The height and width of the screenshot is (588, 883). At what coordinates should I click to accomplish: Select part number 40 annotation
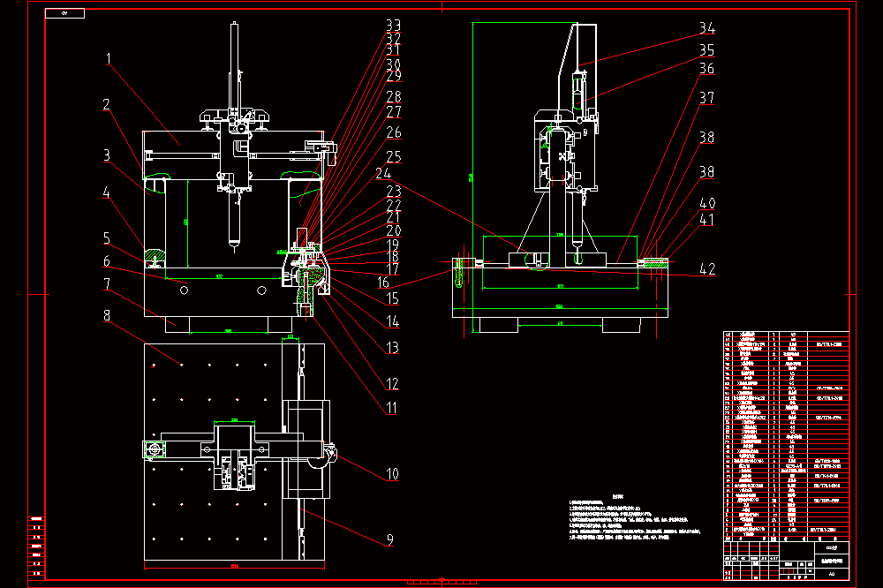707,203
